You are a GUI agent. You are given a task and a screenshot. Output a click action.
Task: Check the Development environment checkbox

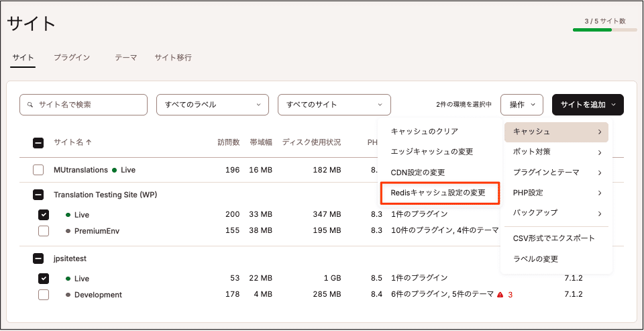coord(44,295)
